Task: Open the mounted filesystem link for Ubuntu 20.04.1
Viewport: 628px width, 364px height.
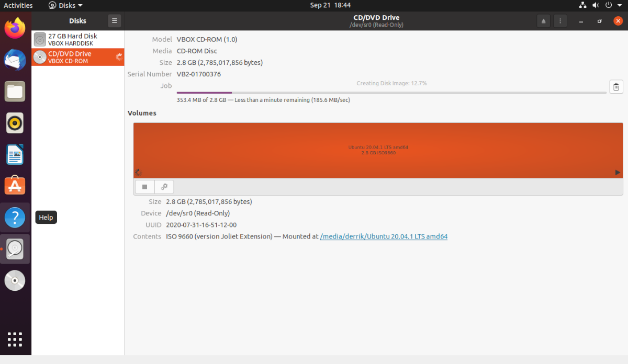Action: point(384,236)
